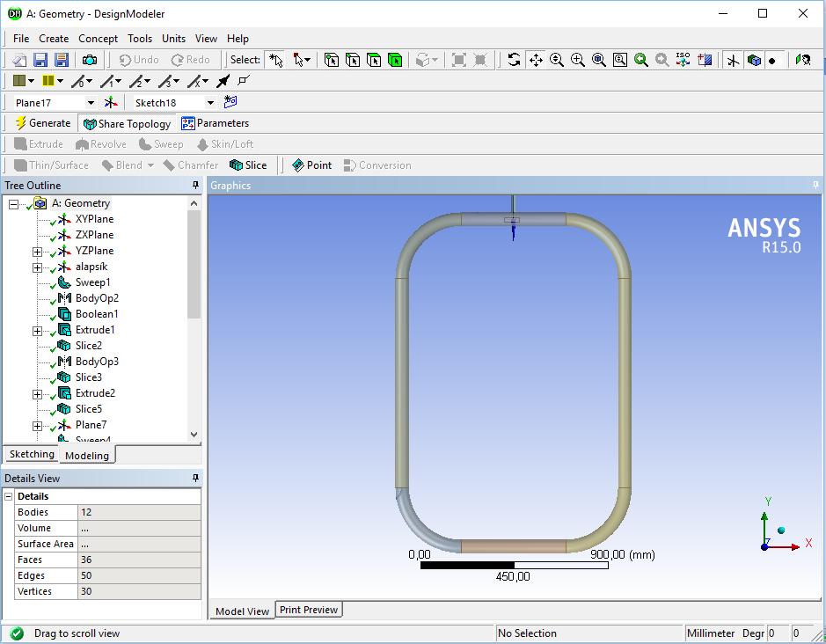Expand the YZPlane tree node

tap(38, 252)
